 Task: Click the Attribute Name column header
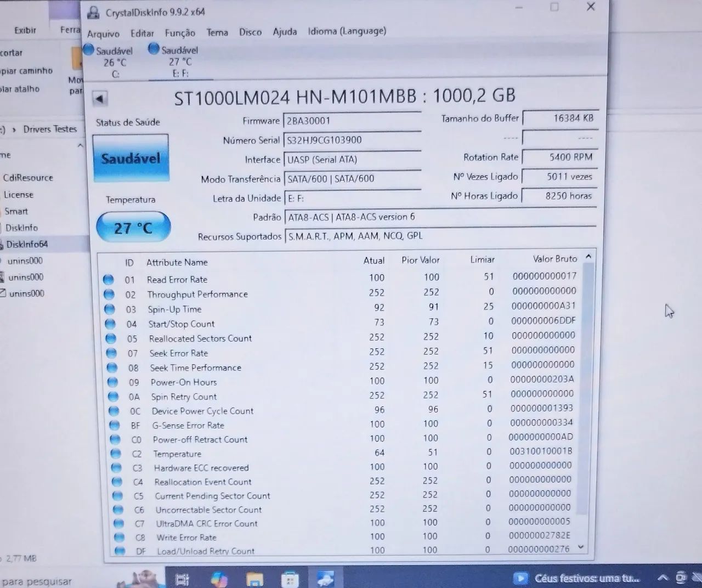point(177,262)
